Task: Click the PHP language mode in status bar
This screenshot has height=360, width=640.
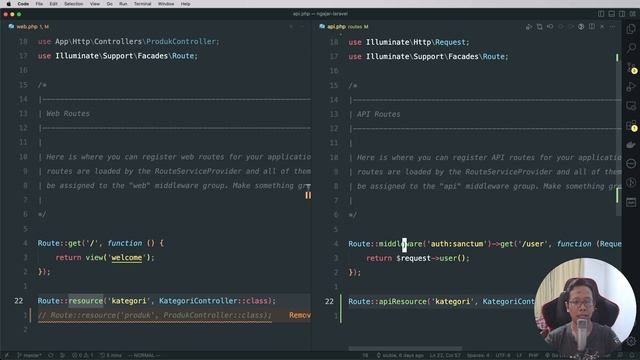Action: click(x=533, y=356)
